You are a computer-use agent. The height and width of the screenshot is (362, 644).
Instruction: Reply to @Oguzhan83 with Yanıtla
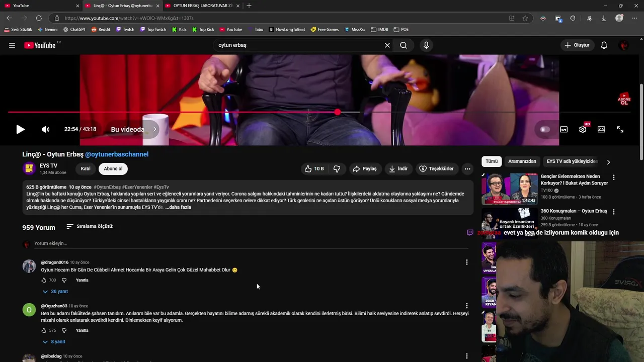[82, 330]
